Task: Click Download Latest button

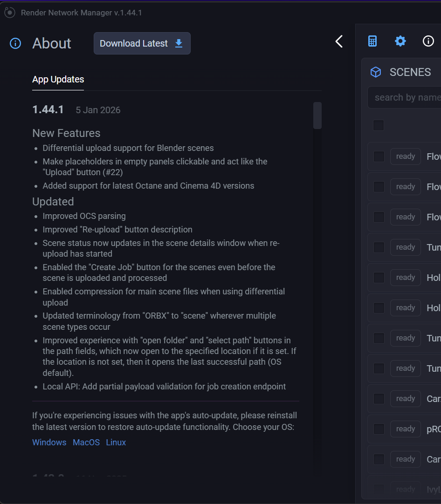Action: point(142,43)
